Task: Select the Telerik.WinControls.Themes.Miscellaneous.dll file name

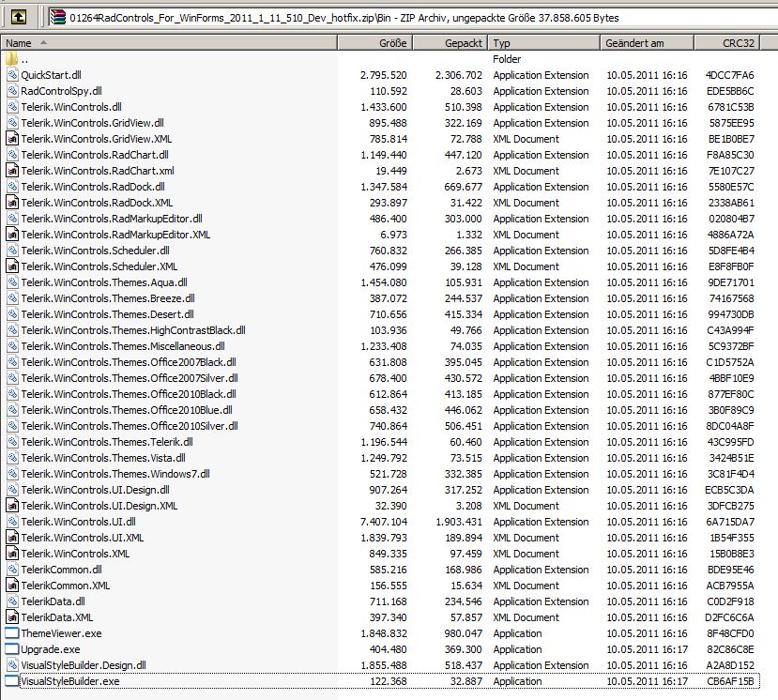Action: tap(123, 346)
